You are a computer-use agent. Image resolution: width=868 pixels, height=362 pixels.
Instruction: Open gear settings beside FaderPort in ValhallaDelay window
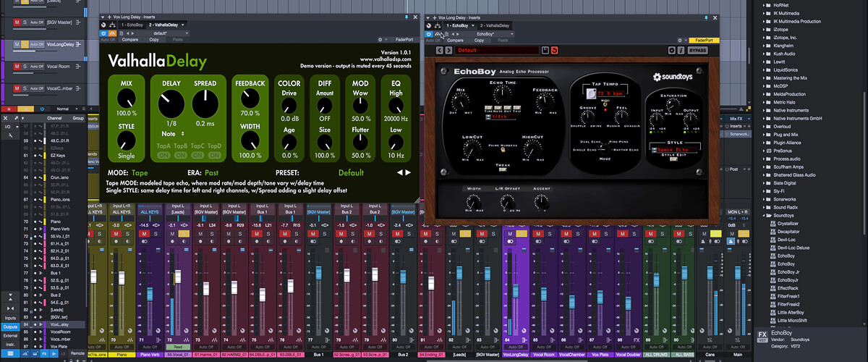pyautogui.click(x=381, y=40)
